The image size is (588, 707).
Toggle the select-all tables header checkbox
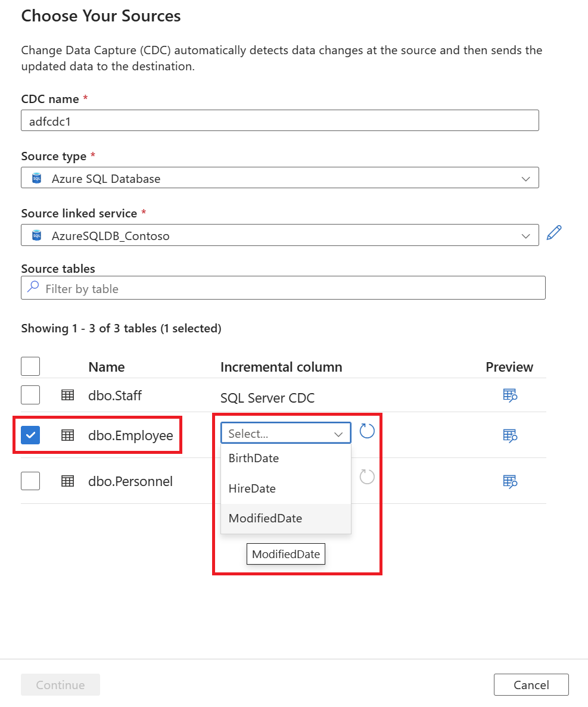coord(30,366)
